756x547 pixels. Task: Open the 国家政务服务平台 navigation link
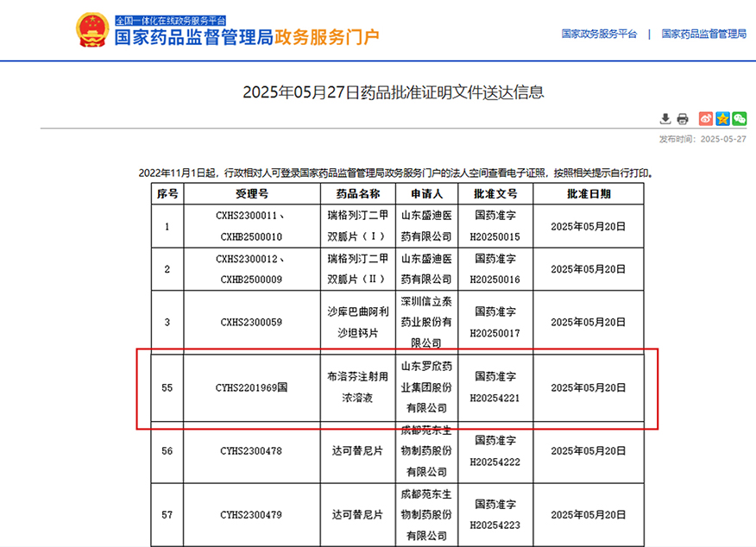(x=597, y=35)
